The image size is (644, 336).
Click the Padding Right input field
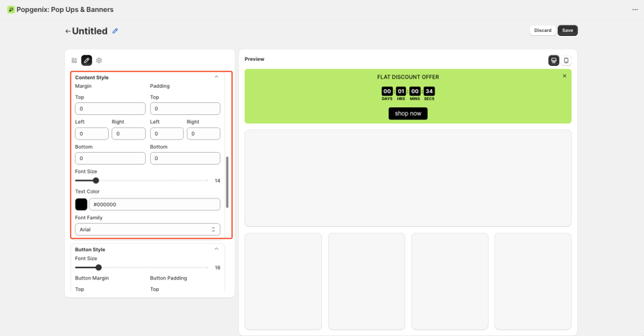pos(203,134)
